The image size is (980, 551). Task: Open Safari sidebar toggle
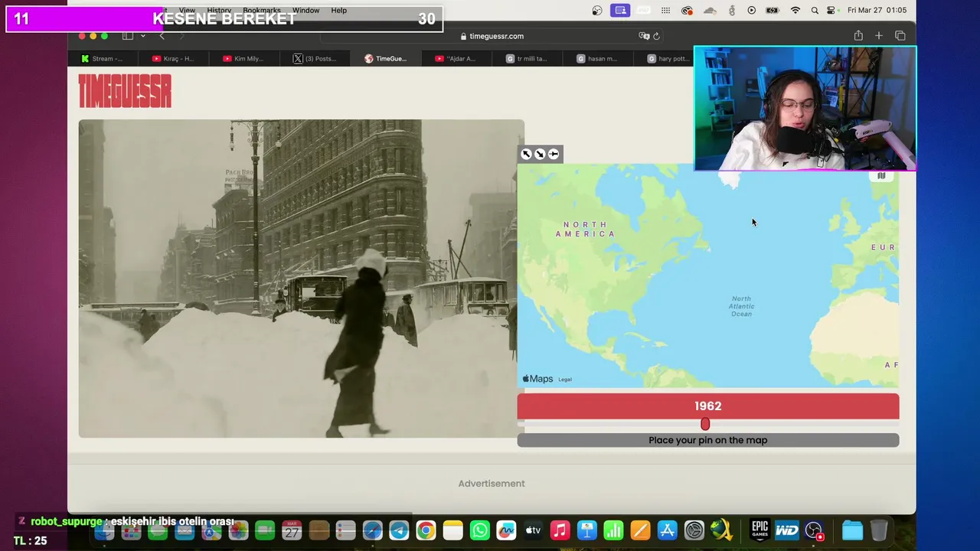pos(128,36)
